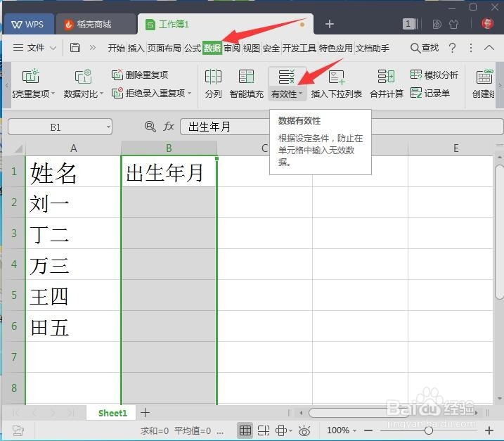Open the three-dot more options menu
Image resolution: width=504 pixels, height=441 pixels.
click(471, 48)
